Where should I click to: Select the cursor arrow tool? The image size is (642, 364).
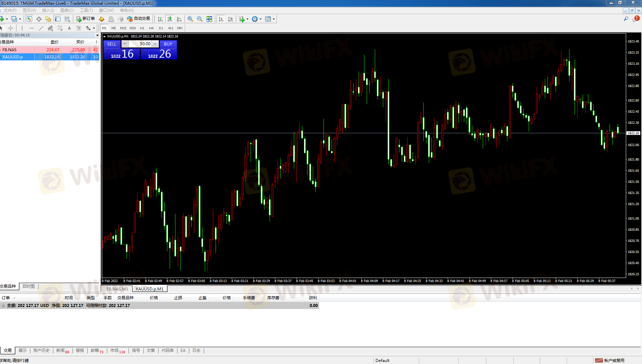(x=2, y=28)
